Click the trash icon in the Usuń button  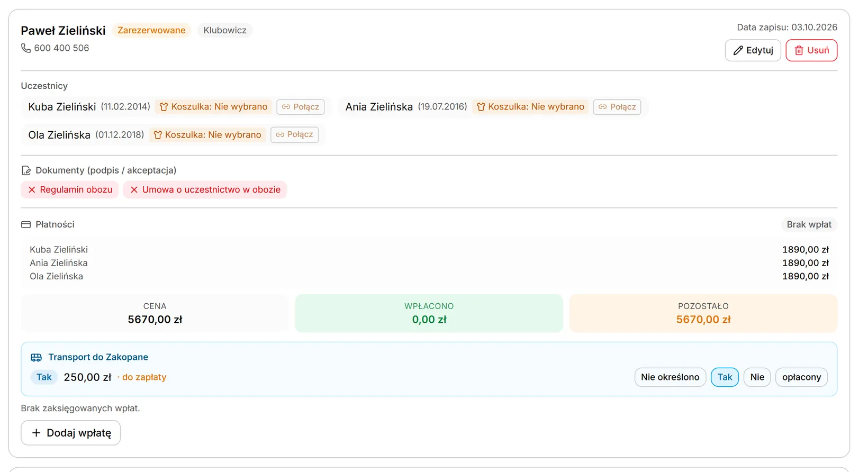(x=799, y=51)
